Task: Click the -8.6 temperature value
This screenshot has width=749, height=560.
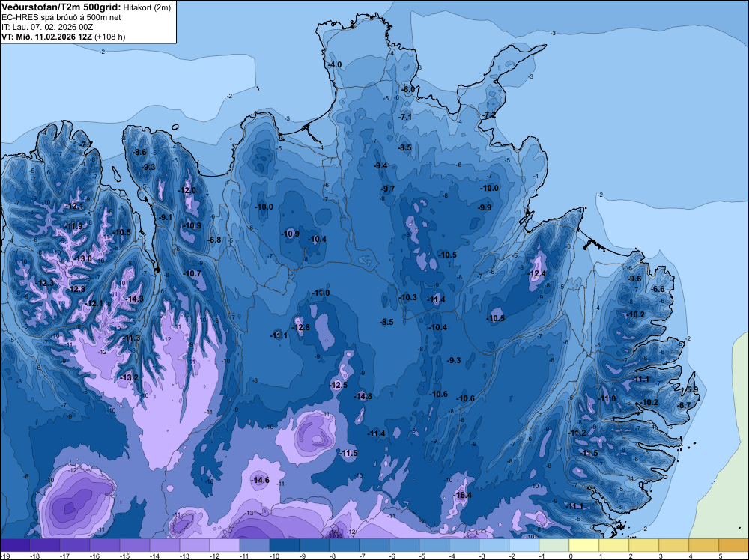Action: click(139, 152)
